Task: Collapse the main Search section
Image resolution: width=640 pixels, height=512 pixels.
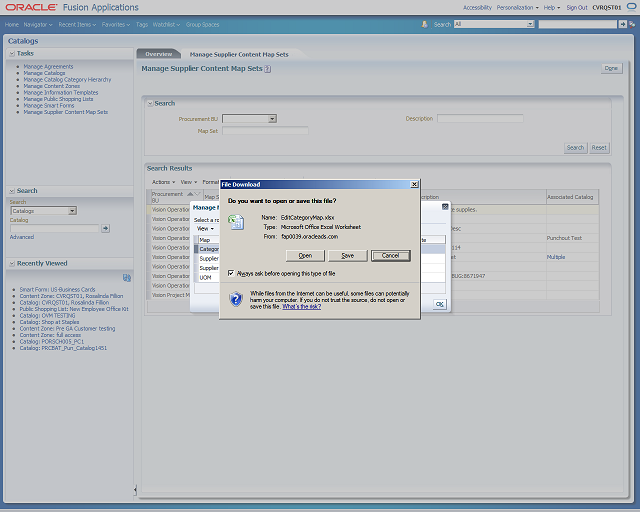Action: (x=150, y=104)
